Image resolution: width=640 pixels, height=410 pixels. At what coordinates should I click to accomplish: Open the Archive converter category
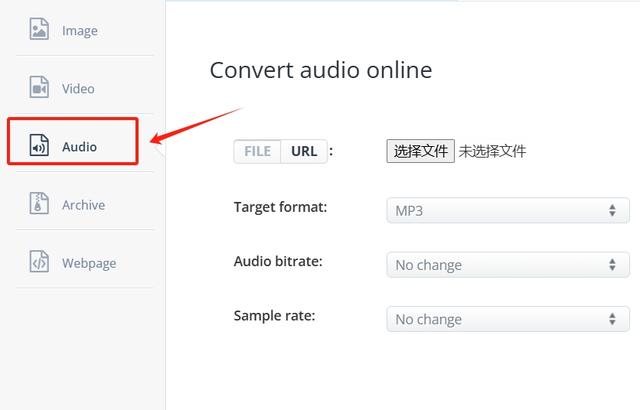[x=83, y=205]
